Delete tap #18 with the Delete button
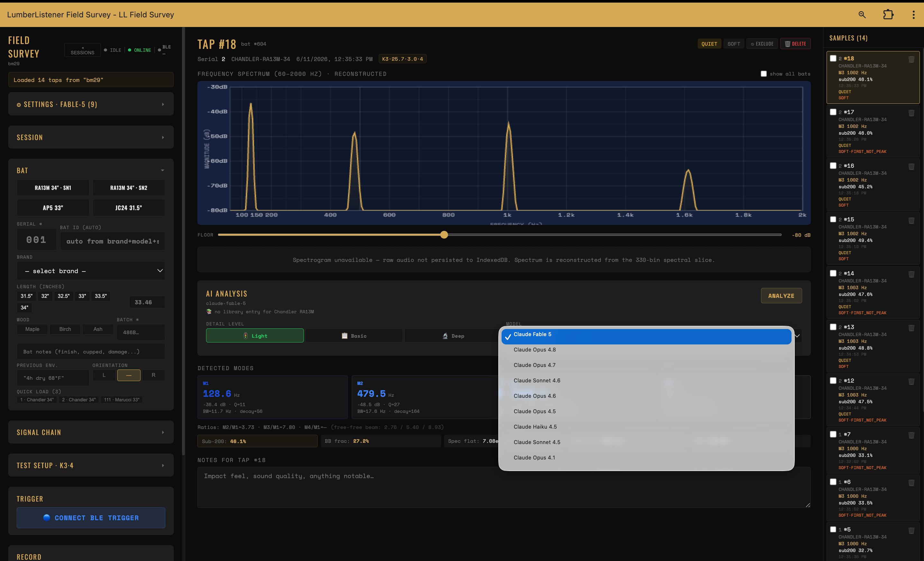 (x=795, y=44)
